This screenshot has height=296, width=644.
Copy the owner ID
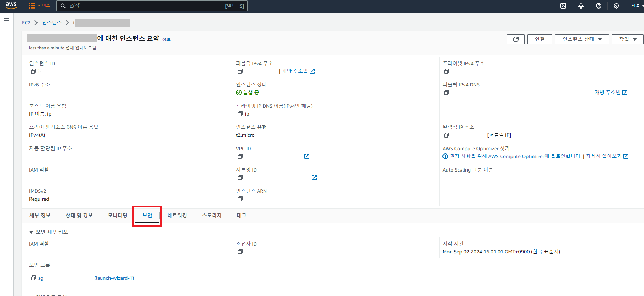point(240,252)
